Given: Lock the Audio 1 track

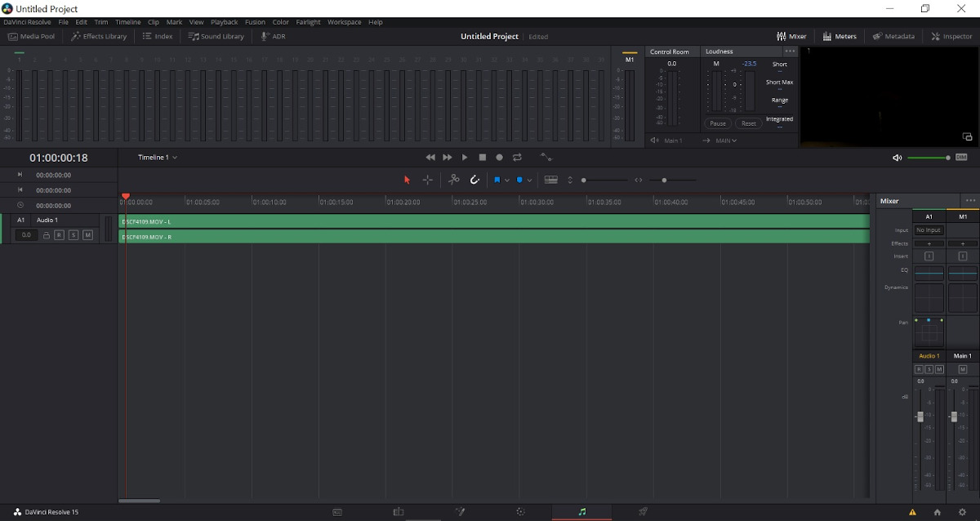Looking at the screenshot, I should (47, 235).
